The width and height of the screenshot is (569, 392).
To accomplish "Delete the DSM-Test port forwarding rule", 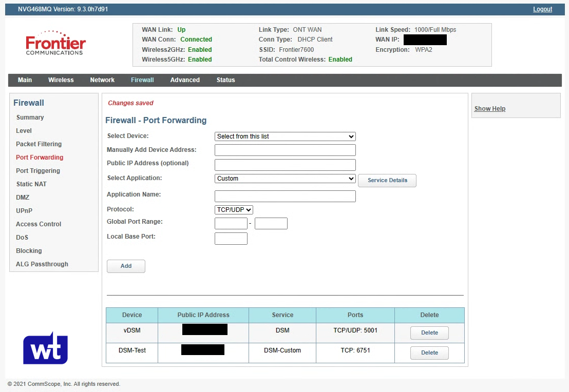I will pos(429,352).
